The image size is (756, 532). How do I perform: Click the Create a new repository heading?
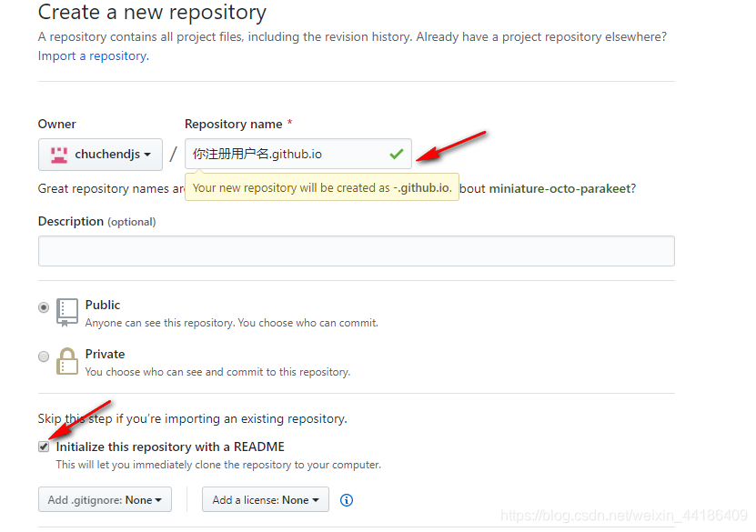coord(152,12)
